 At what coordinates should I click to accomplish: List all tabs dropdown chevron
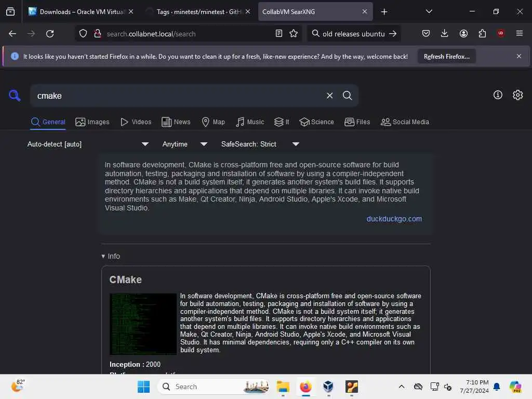pos(429,11)
